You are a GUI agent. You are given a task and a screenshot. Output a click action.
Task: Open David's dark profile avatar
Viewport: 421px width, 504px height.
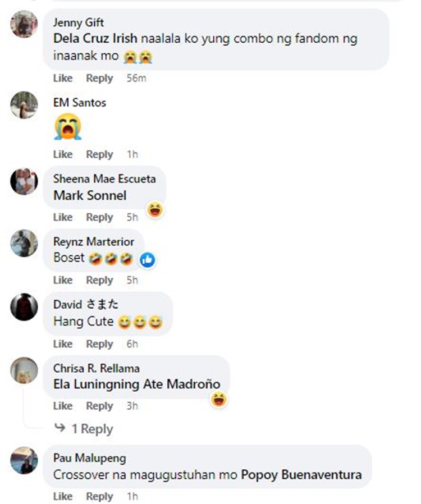24,307
